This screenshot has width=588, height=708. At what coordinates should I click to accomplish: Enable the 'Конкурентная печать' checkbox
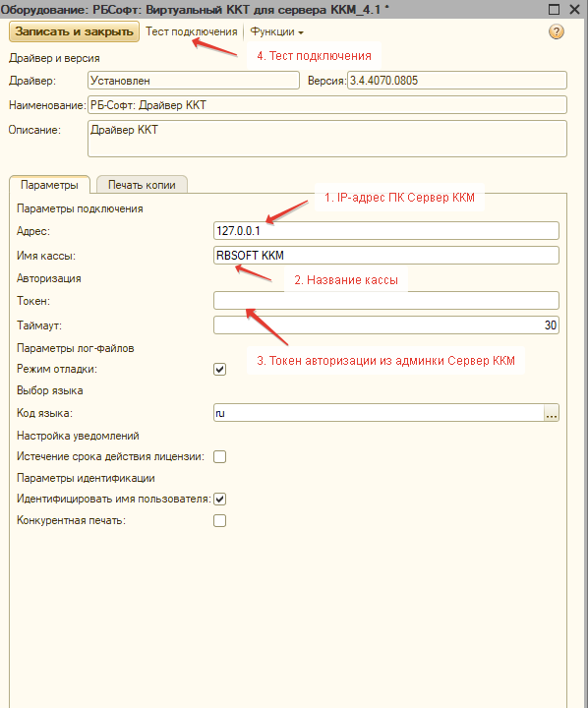click(220, 520)
